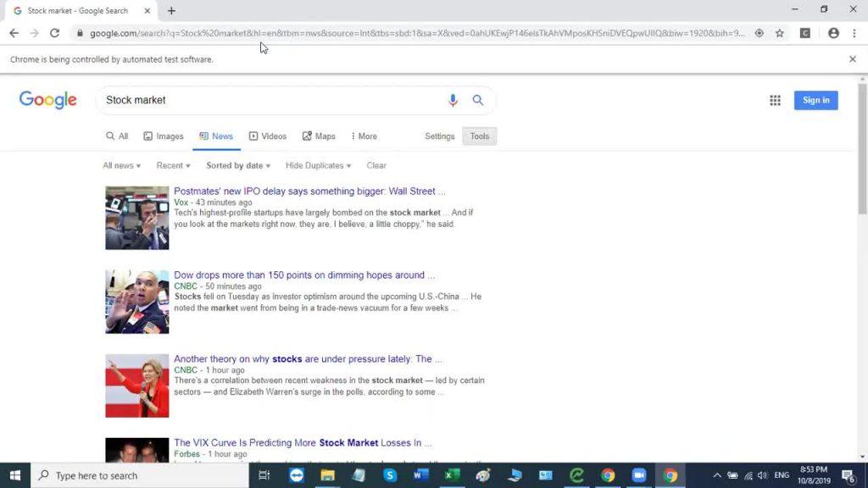Reload the current page
This screenshot has height=488, width=868.
coord(54,33)
